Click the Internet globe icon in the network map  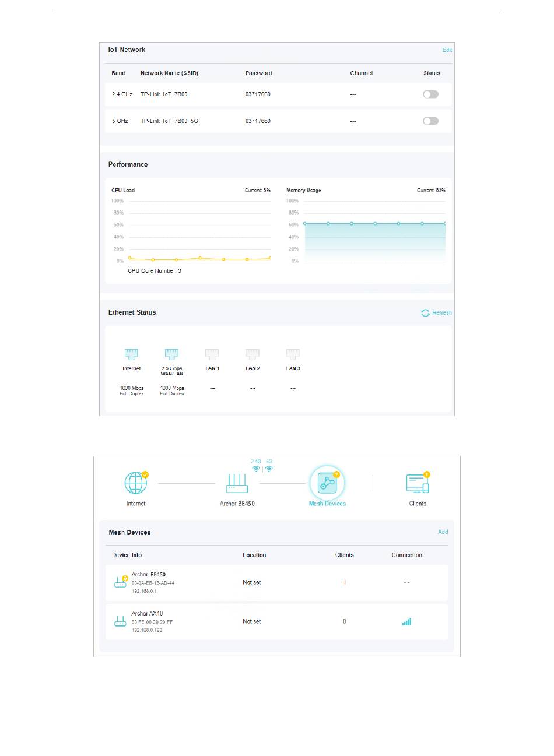(136, 483)
